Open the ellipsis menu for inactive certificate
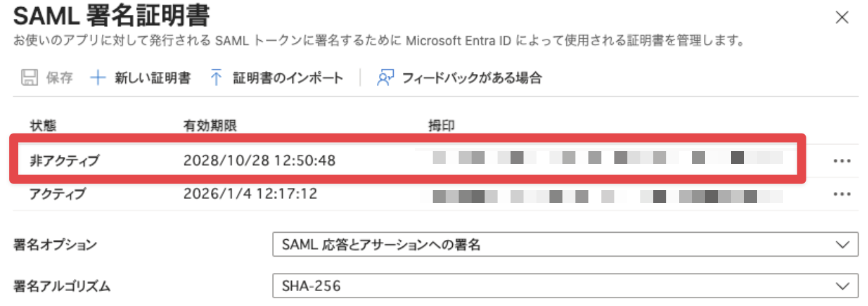 click(x=841, y=161)
